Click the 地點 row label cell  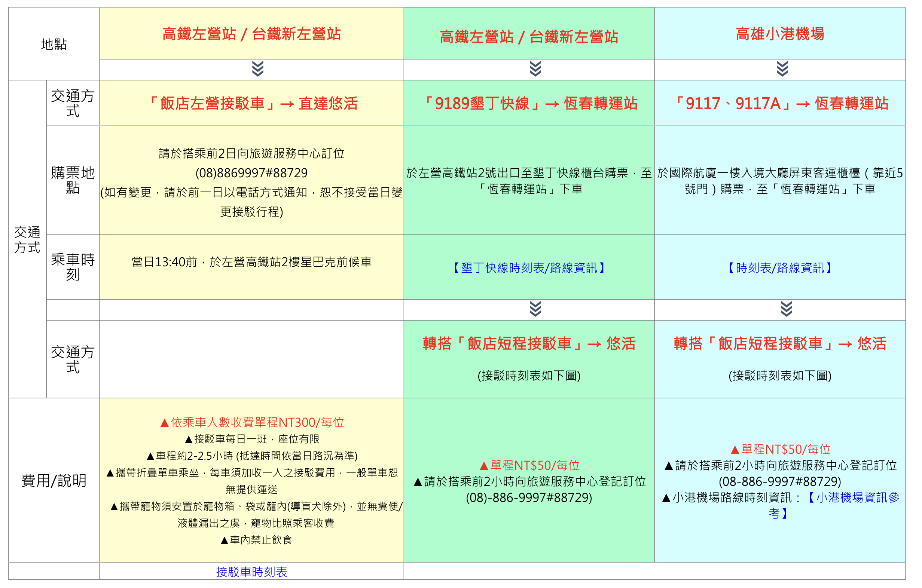tap(54, 44)
